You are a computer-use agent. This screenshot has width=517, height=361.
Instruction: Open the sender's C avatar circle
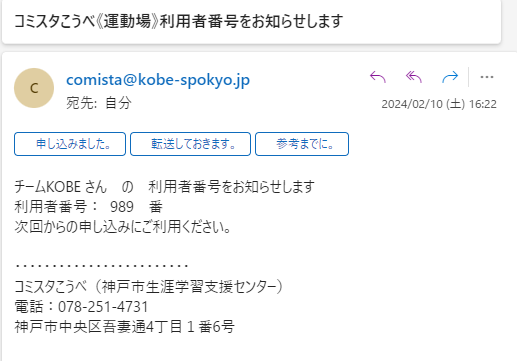click(x=34, y=88)
